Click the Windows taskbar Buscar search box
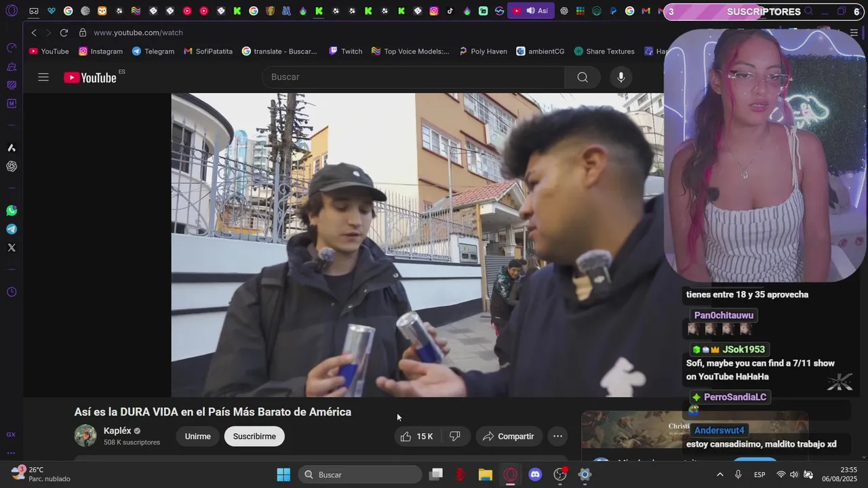 [x=360, y=474]
